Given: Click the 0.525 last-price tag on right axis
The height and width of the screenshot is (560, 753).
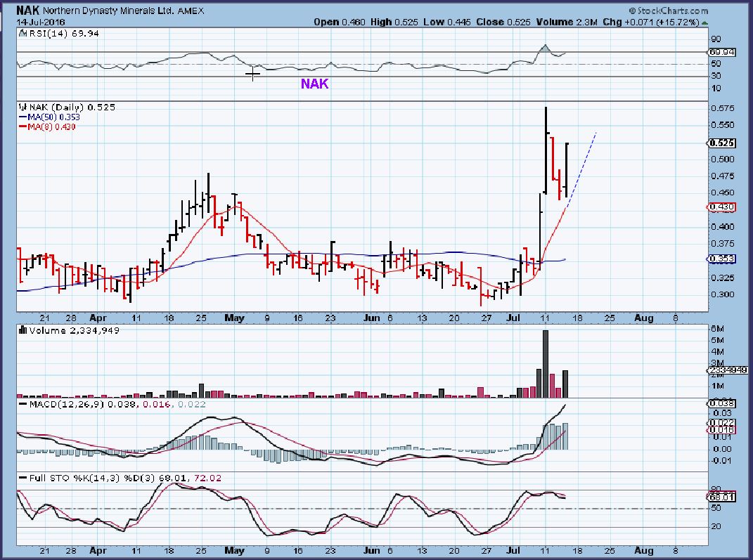Looking at the screenshot, I should coord(721,143).
